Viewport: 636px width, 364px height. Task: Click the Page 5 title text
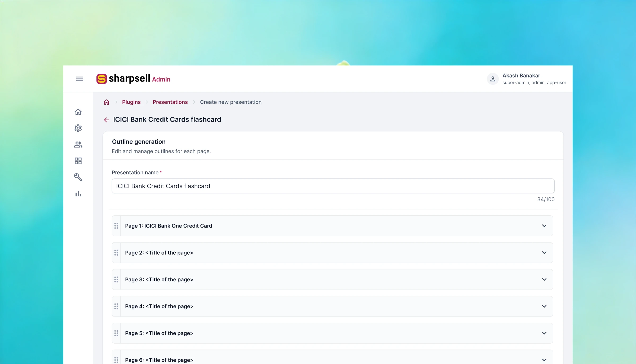pos(159,333)
